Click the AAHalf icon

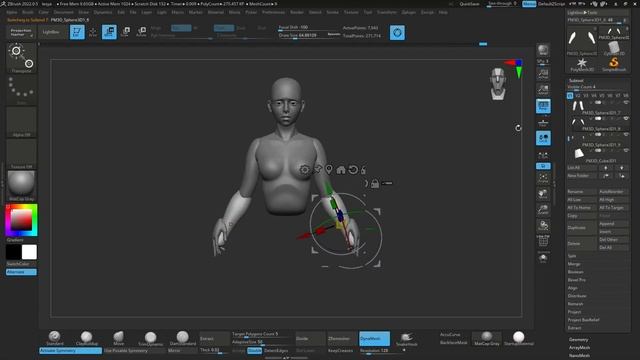click(543, 89)
